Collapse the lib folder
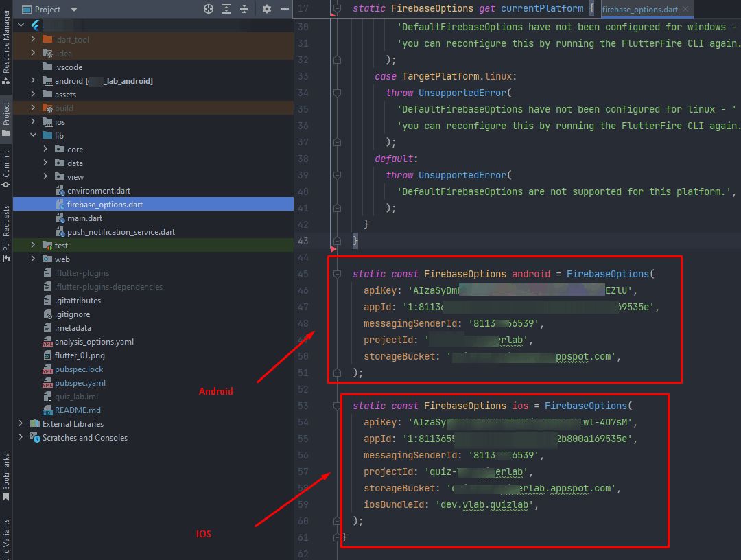Viewport: 741px width, 560px height. [33, 136]
